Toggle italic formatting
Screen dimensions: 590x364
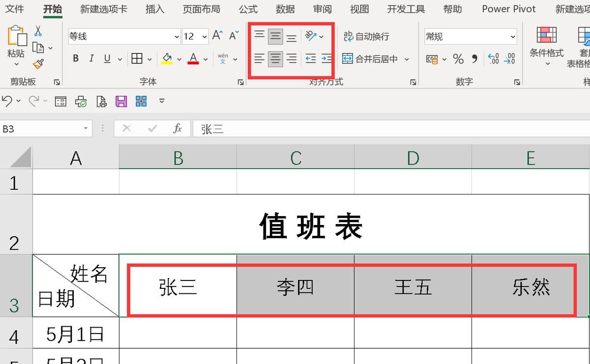pos(91,58)
